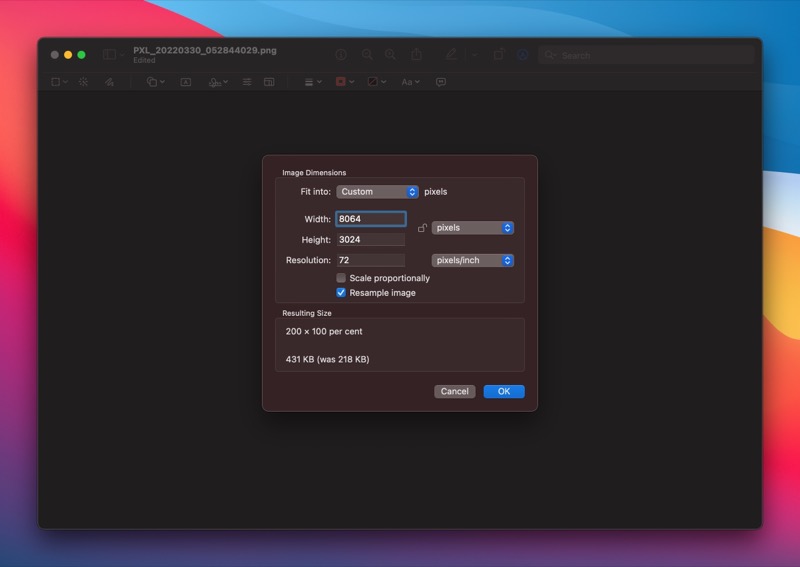Image resolution: width=800 pixels, height=567 pixels.
Task: Click the yellow minimize window button
Action: click(68, 55)
